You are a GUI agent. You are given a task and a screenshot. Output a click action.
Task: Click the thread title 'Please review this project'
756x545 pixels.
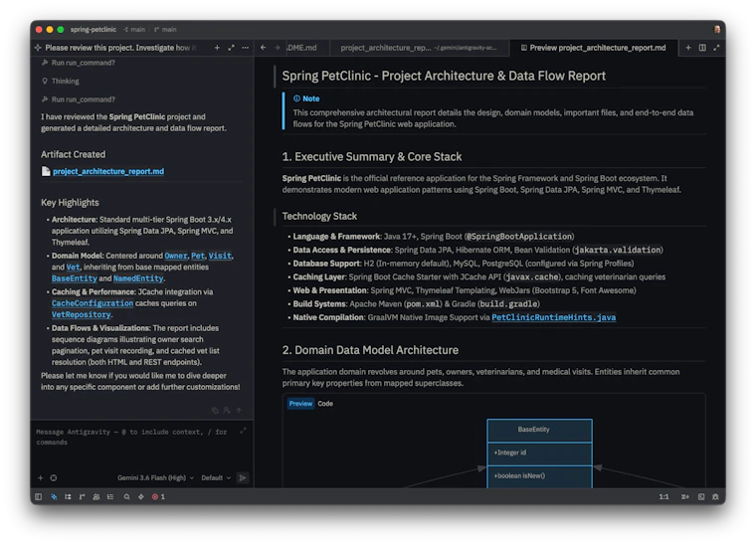[120, 48]
